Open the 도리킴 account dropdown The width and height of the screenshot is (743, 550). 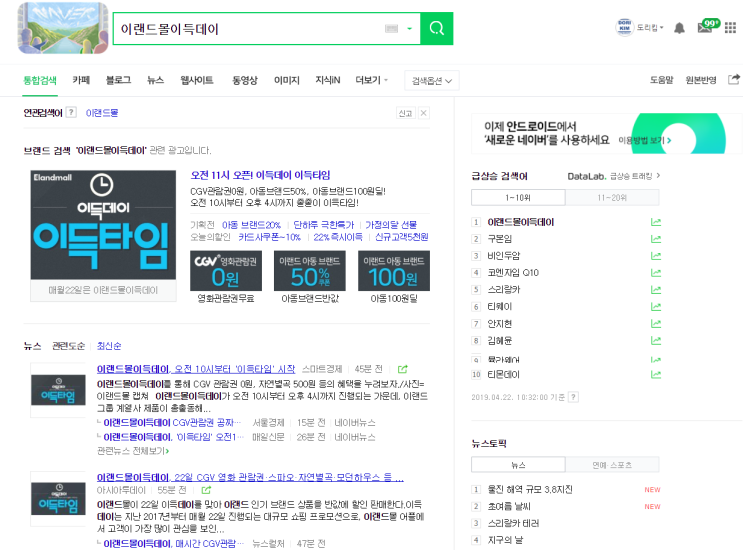[650, 27]
